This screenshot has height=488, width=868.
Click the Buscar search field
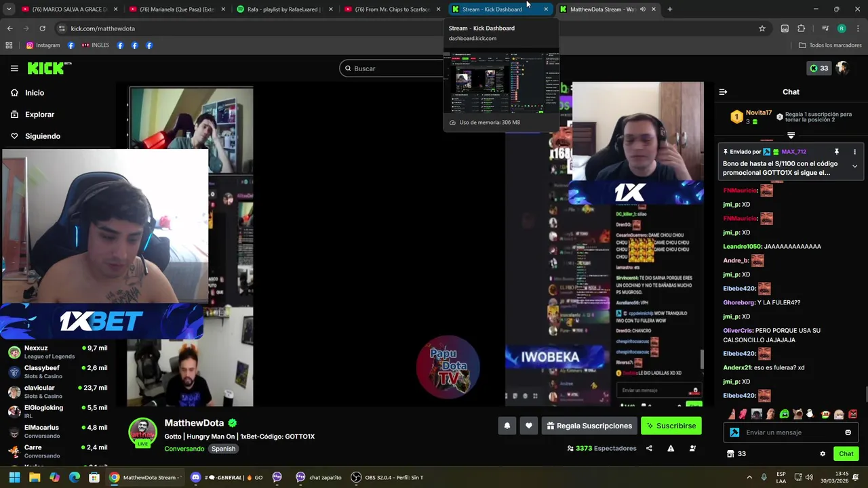392,68
